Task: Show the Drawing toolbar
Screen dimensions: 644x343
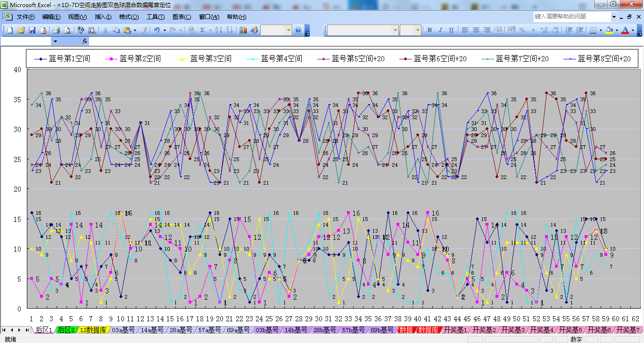Action: click(254, 30)
